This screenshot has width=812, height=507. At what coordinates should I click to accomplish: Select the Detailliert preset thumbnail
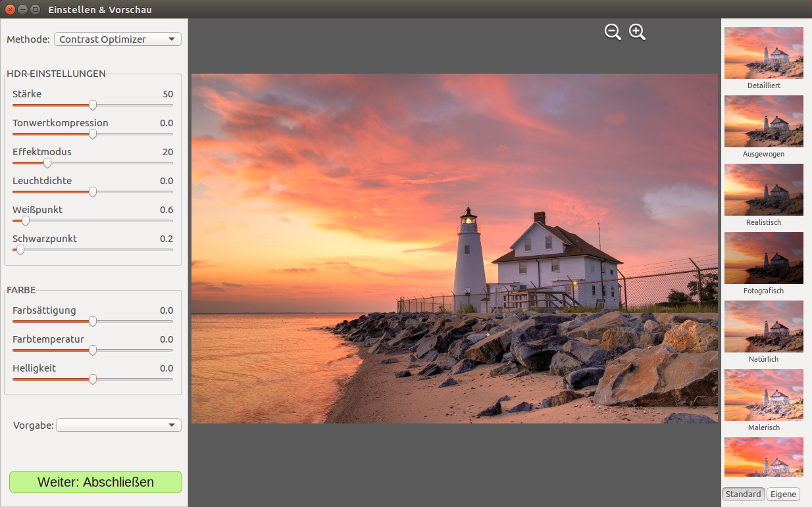coord(764,53)
